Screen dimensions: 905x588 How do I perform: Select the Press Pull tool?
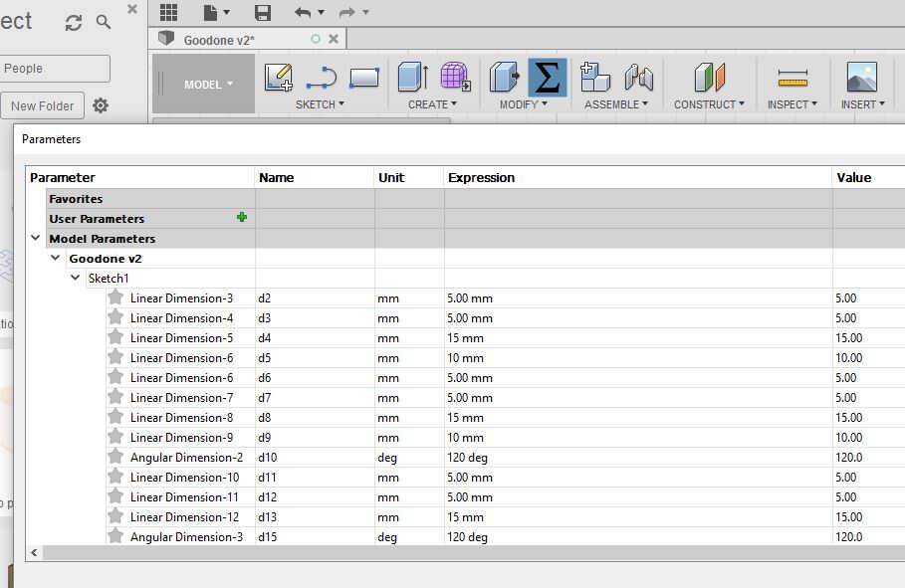click(505, 78)
